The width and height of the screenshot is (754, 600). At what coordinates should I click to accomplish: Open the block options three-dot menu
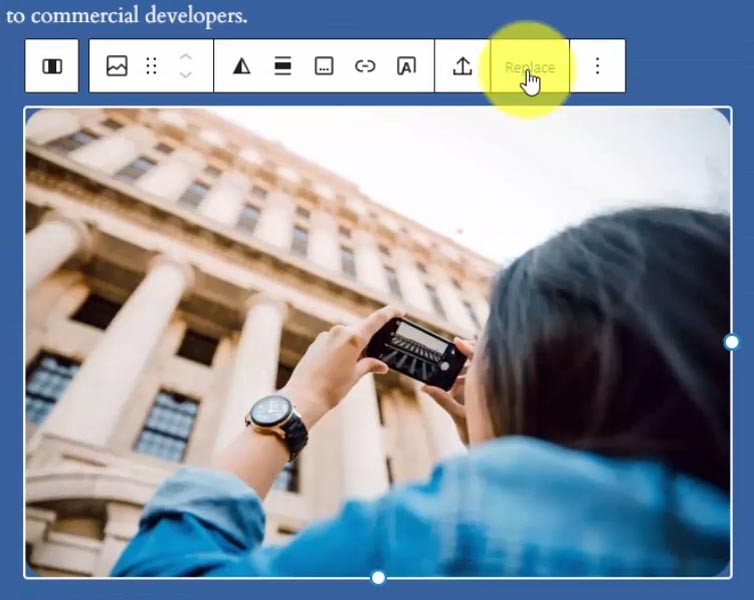[597, 66]
